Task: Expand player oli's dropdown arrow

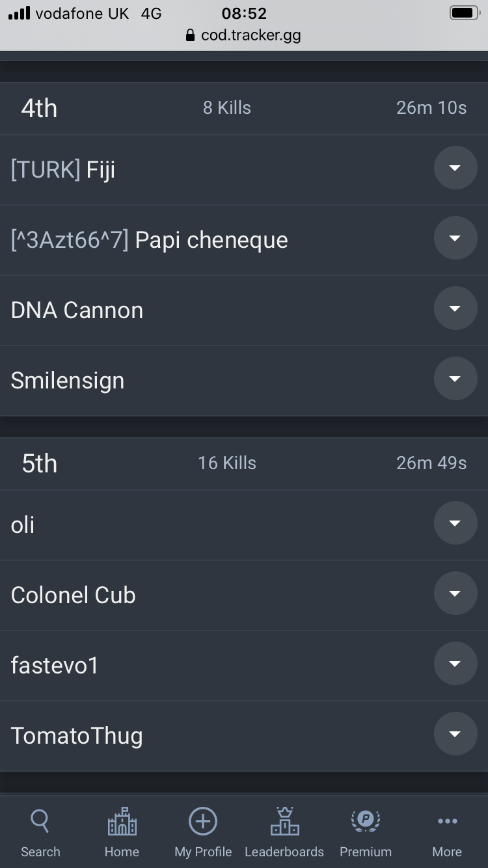Action: coord(455,523)
